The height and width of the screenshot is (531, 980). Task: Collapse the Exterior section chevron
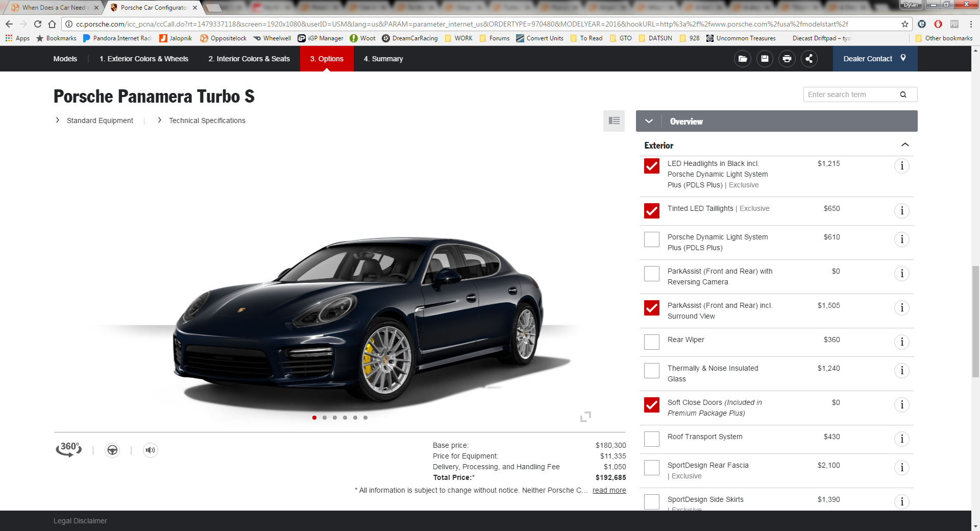coord(905,145)
